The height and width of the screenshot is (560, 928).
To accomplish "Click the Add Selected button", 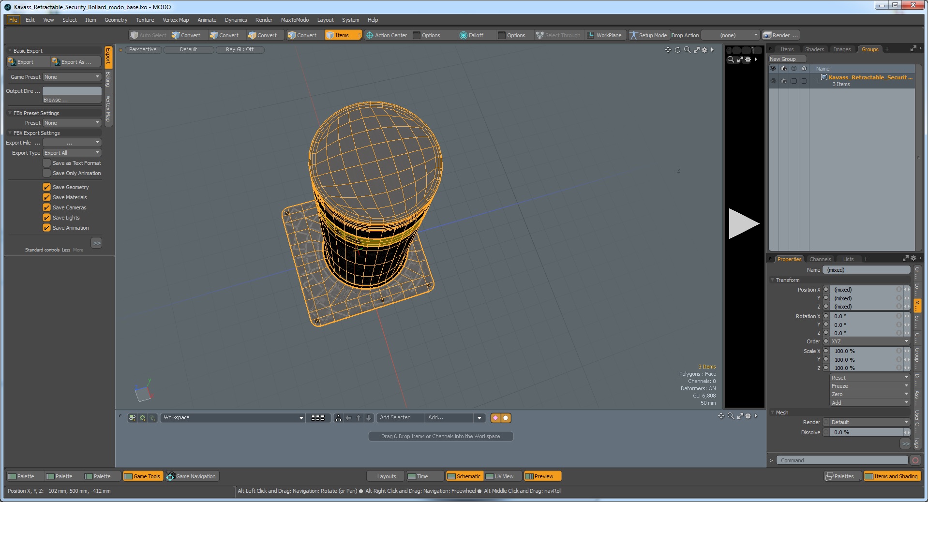I will tap(400, 418).
